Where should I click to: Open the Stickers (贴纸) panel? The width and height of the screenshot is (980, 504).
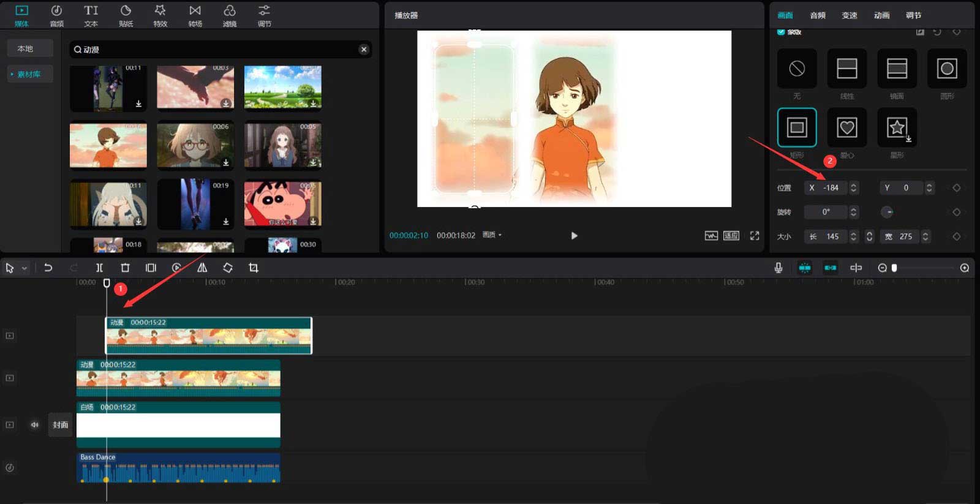click(x=126, y=15)
